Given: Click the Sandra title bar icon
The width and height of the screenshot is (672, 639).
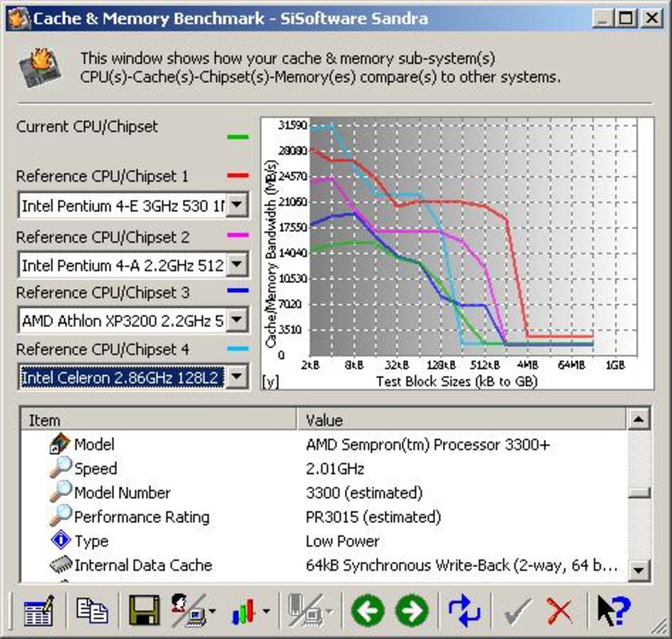Looking at the screenshot, I should click(x=19, y=18).
